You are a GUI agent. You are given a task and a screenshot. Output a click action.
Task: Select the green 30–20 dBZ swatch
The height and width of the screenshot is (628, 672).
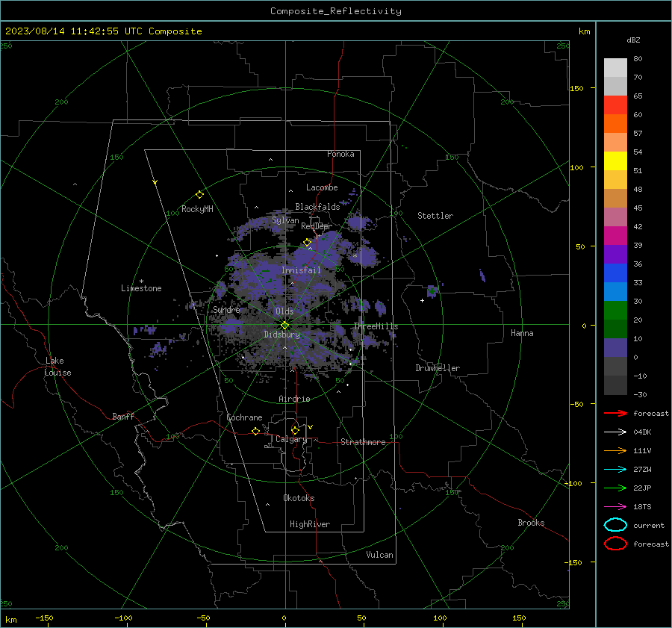tap(615, 311)
